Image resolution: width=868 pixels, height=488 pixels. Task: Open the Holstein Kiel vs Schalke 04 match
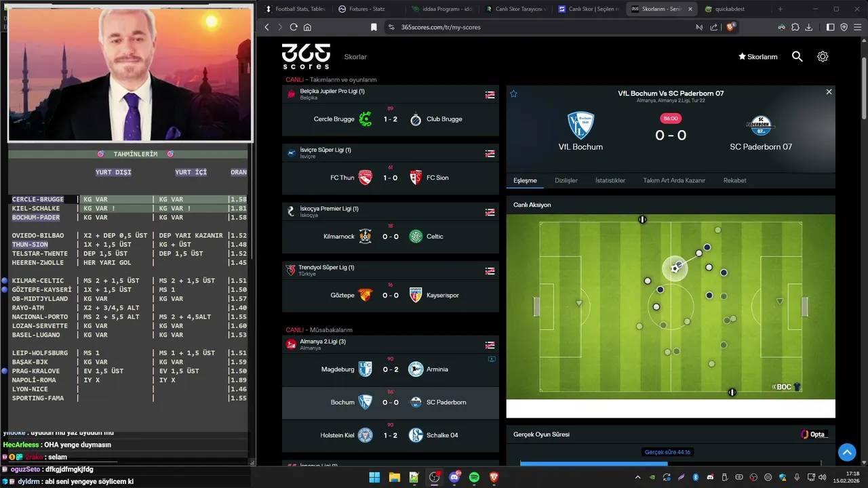[391, 435]
